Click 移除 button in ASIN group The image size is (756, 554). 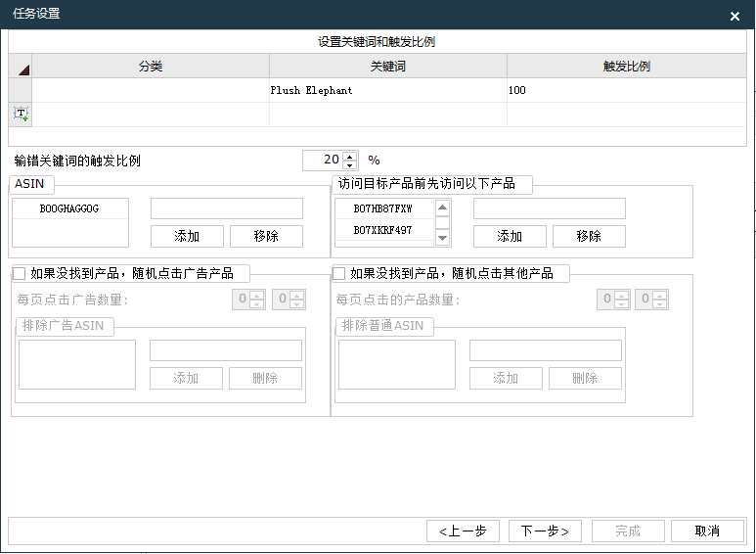pos(266,237)
